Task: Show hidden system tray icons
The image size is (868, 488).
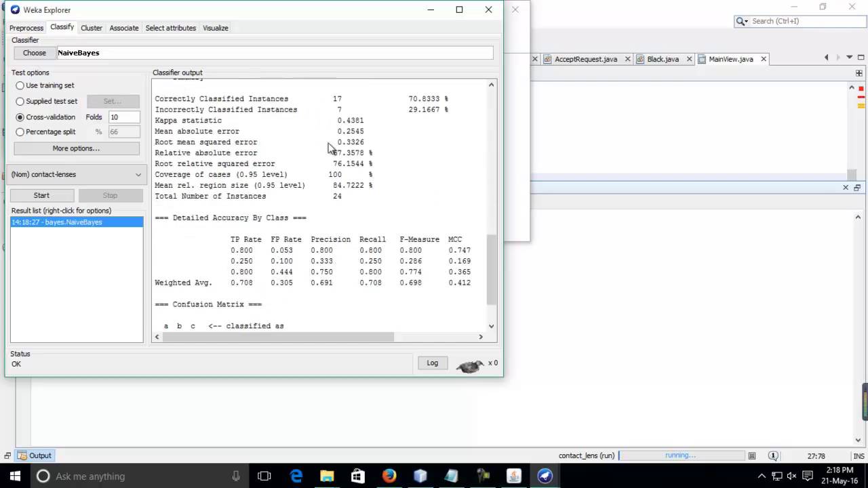Action: click(x=762, y=476)
